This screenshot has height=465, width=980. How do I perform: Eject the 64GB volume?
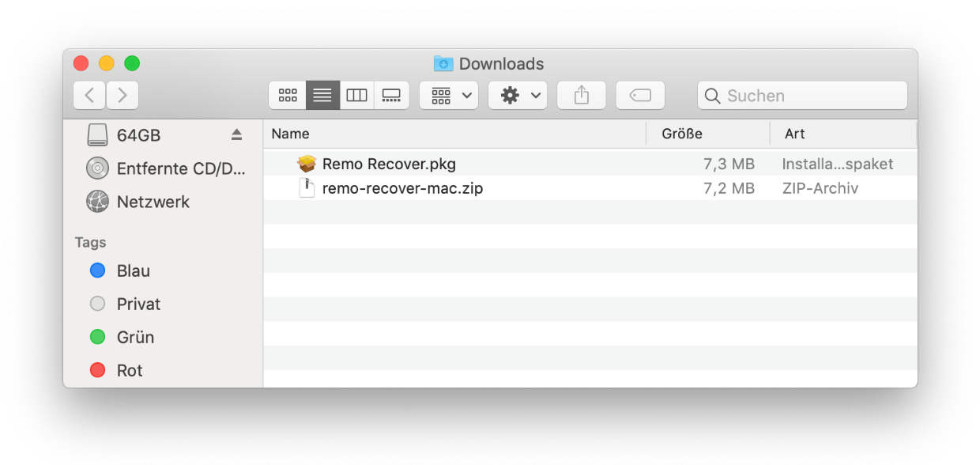point(236,135)
